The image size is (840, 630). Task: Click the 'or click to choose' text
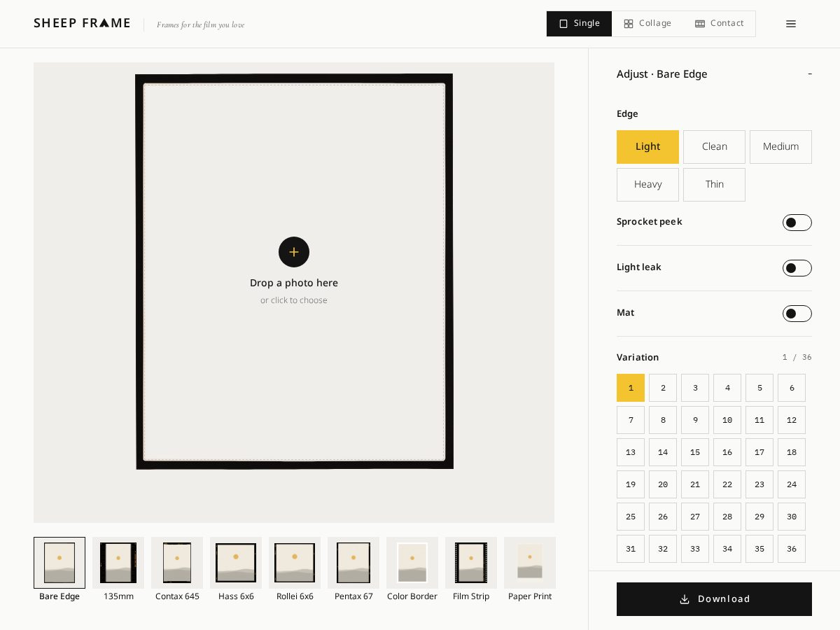(294, 300)
